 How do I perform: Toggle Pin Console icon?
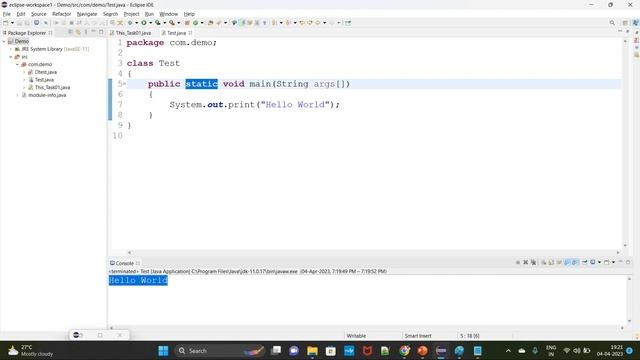(x=584, y=262)
